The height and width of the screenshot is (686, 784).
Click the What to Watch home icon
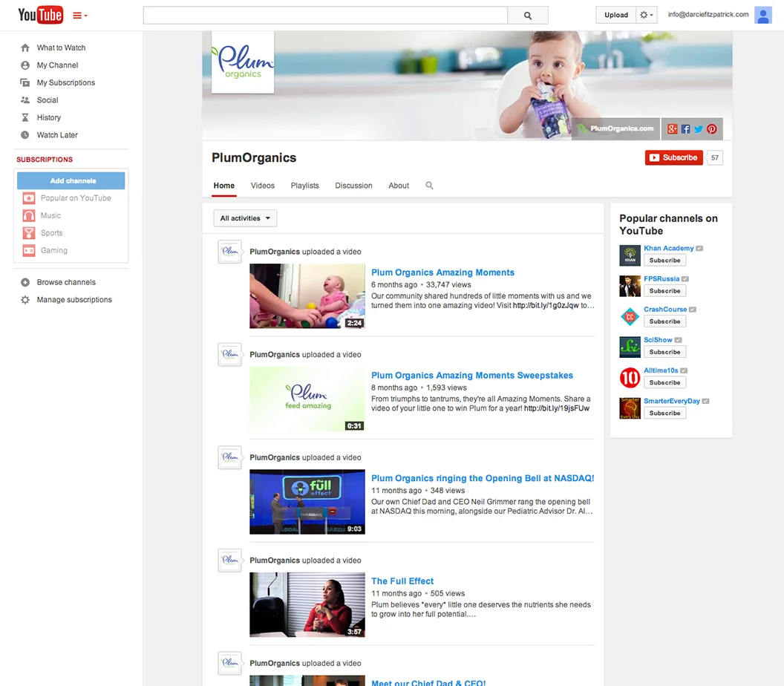25,48
